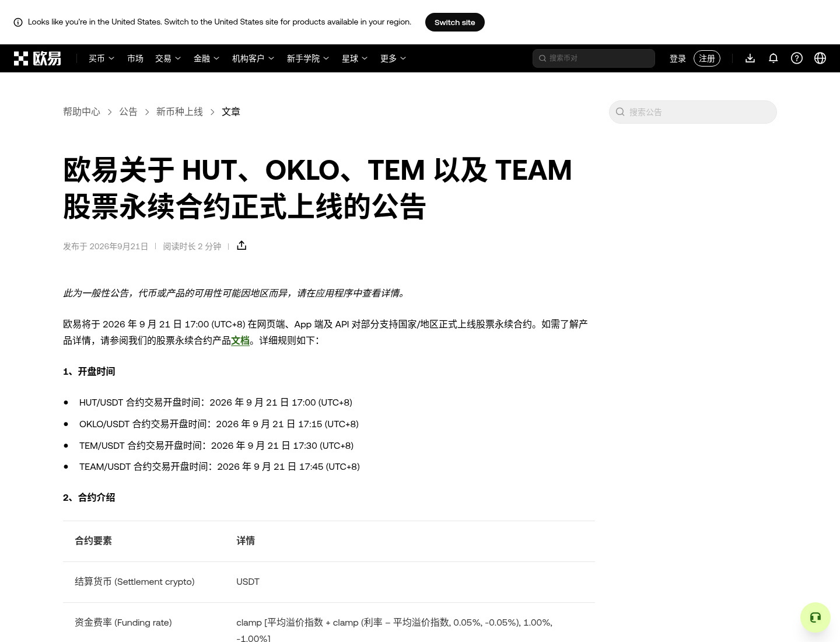The height and width of the screenshot is (642, 840).
Task: Expand the 更多 dropdown menu
Action: point(393,58)
